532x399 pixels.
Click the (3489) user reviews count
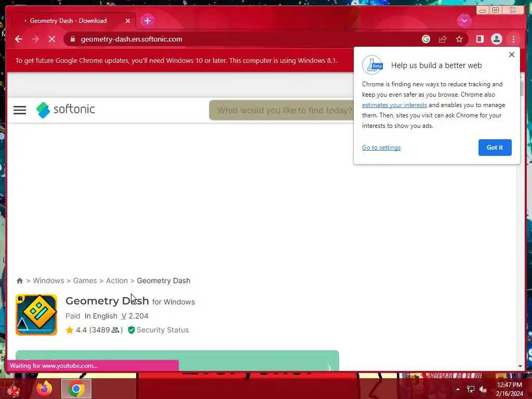pyautogui.click(x=106, y=330)
